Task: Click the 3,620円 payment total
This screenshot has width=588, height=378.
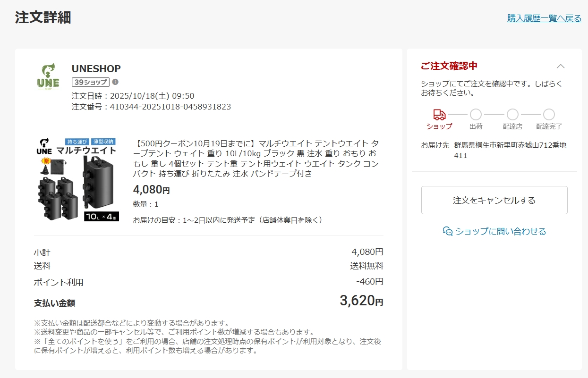Action: click(361, 301)
